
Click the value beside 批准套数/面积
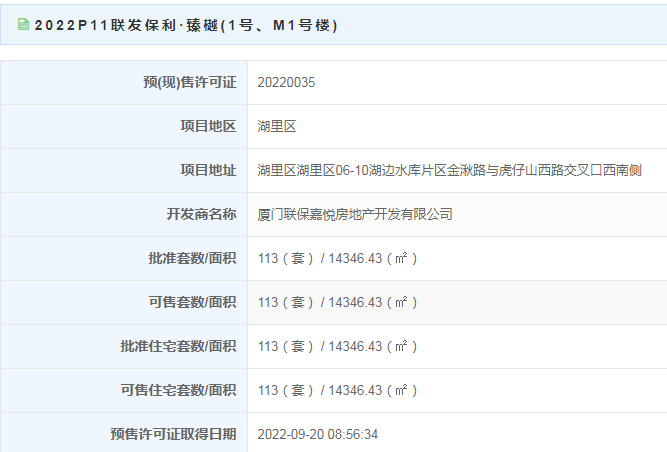click(337, 258)
